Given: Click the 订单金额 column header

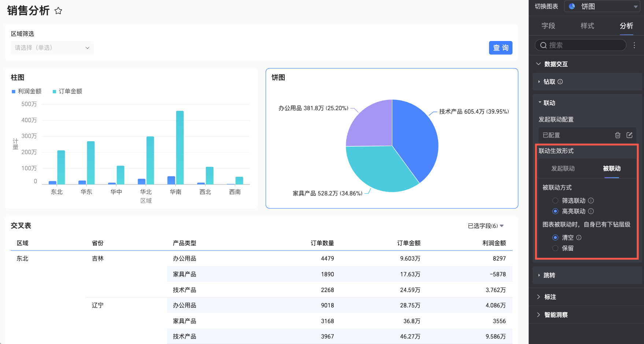Looking at the screenshot, I should coord(409,243).
